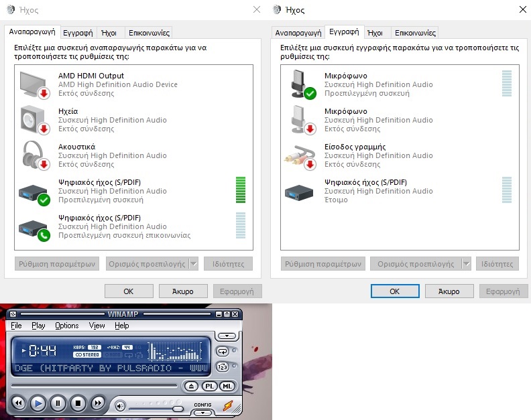
Task: Toggle Winamp shuffle button
Action: pos(223,366)
